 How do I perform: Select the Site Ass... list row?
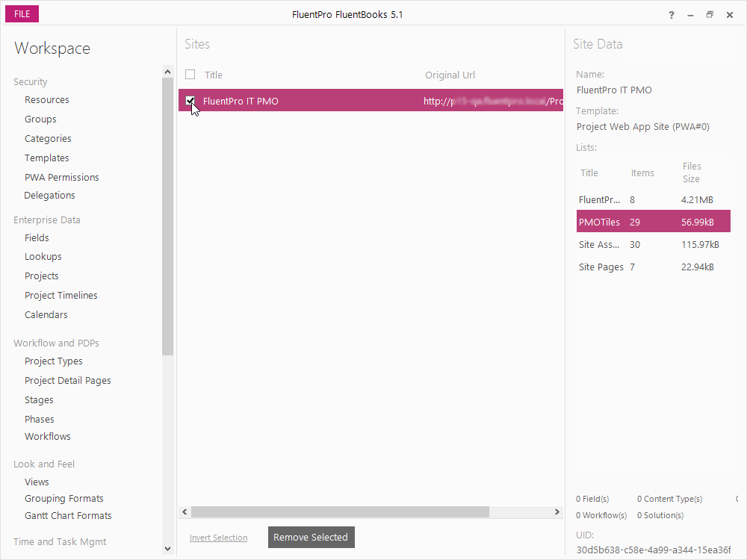click(x=653, y=244)
